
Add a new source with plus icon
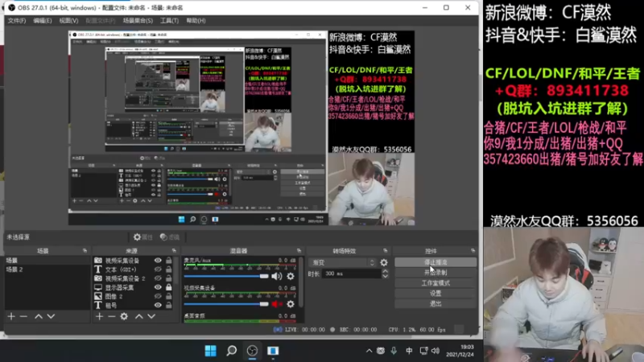point(99,316)
